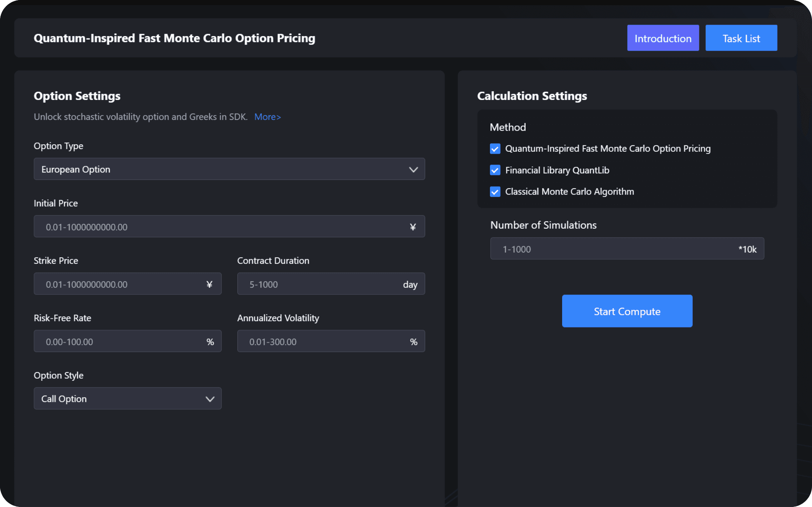
Task: Click chevron arrow of Call Option dropdown
Action: click(x=210, y=399)
